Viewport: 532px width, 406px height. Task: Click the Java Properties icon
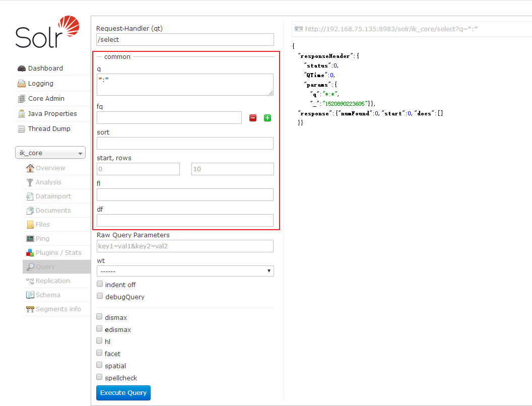[x=21, y=114]
